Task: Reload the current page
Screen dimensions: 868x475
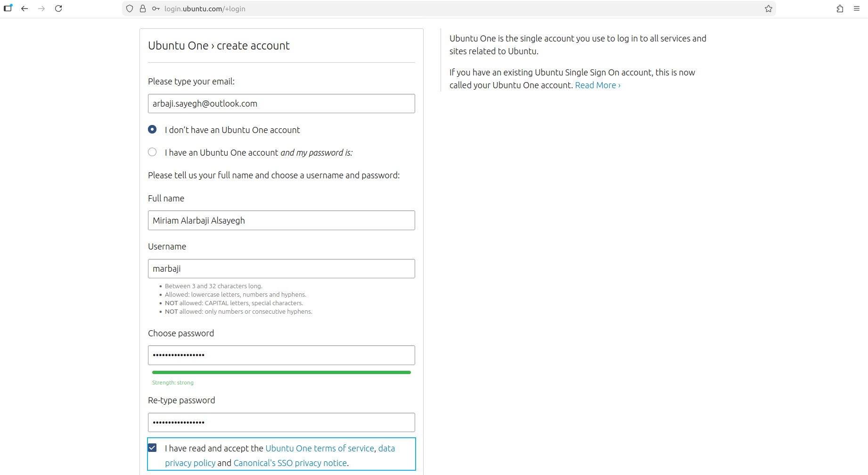Action: (x=58, y=8)
